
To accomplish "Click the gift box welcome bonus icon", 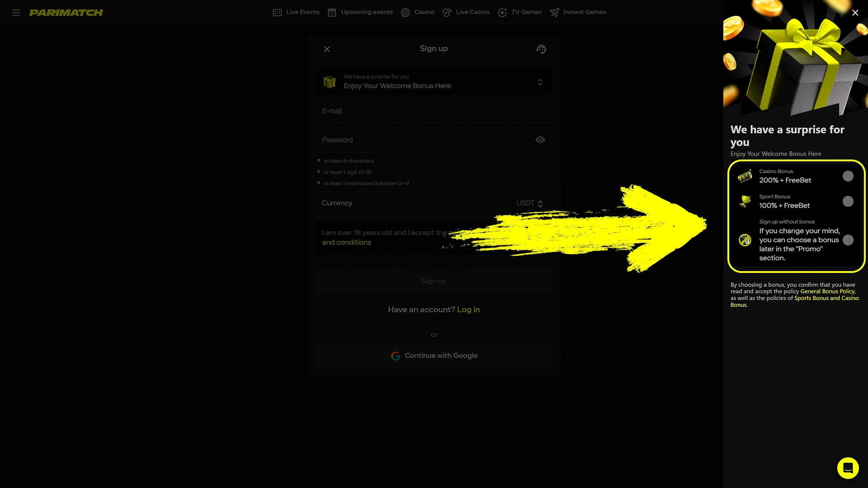I will pos(330,82).
